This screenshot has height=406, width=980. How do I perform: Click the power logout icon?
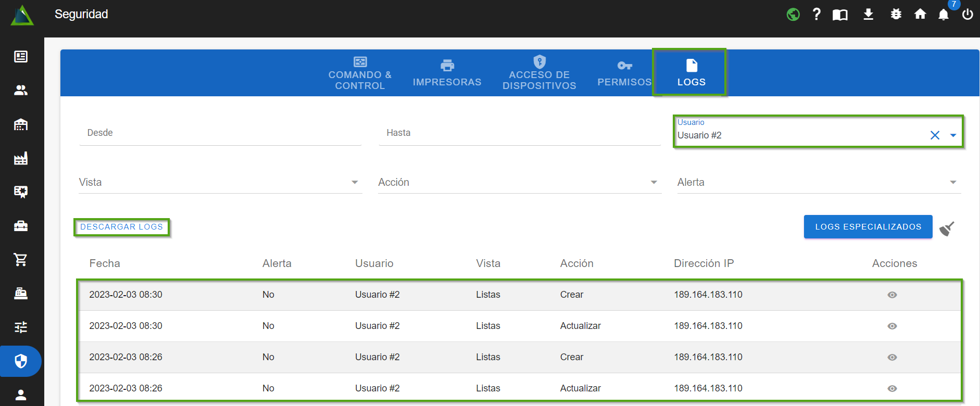pos(968,15)
